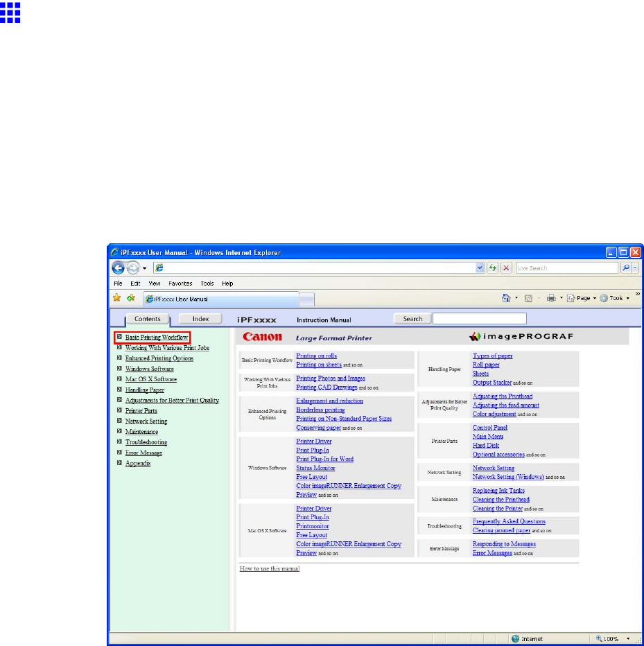Click the browser Forward arrow button

click(132, 268)
